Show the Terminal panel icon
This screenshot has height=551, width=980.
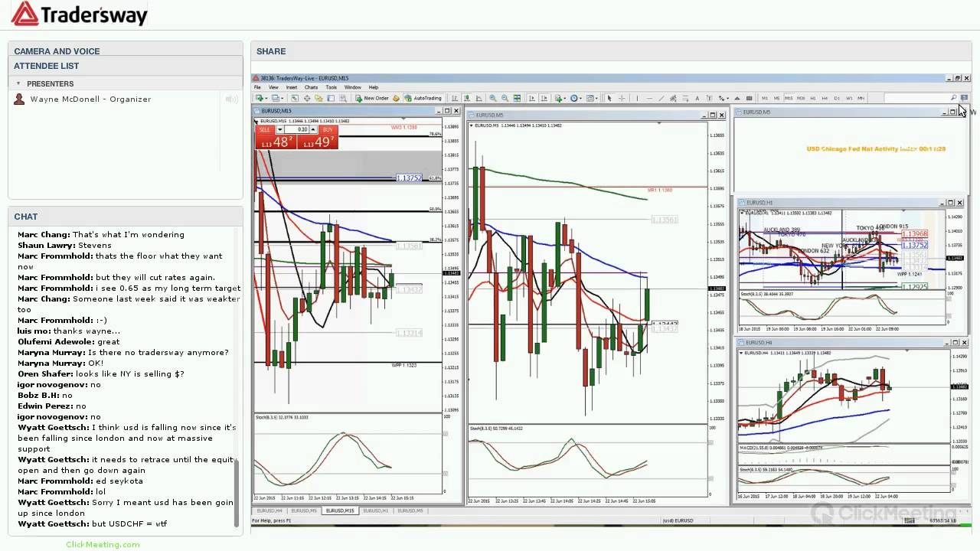click(332, 98)
